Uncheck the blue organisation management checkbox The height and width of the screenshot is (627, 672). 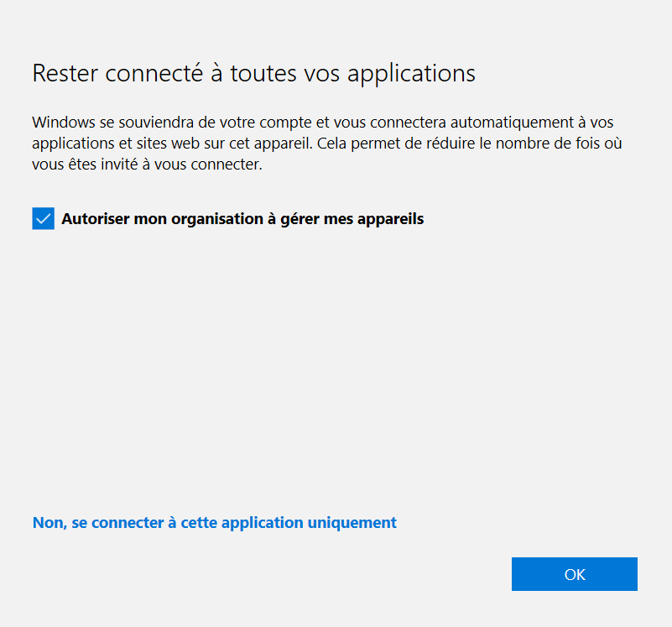pos(44,219)
